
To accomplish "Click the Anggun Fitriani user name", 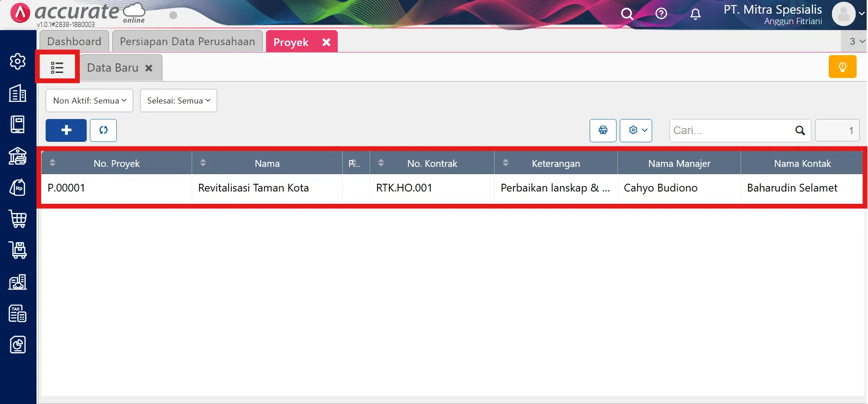I will pyautogui.click(x=793, y=21).
